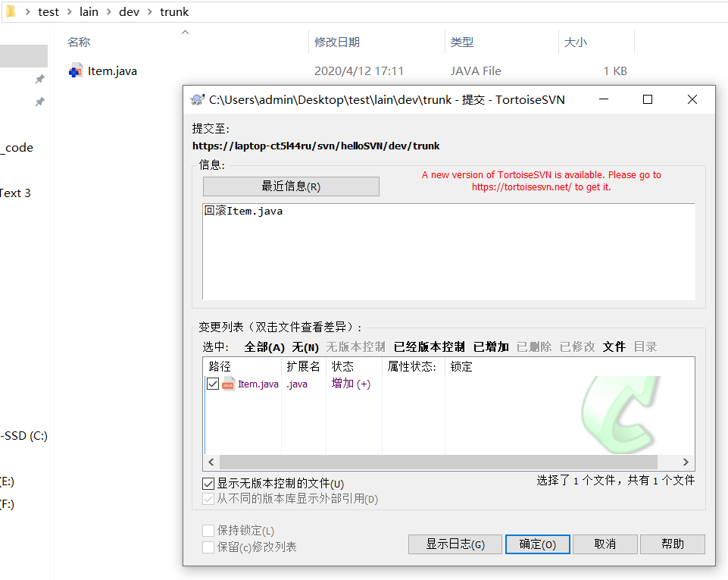Screen dimensions: 728x580
Task: Click the first pin icon in Explorer sidebar
Action: (40, 79)
